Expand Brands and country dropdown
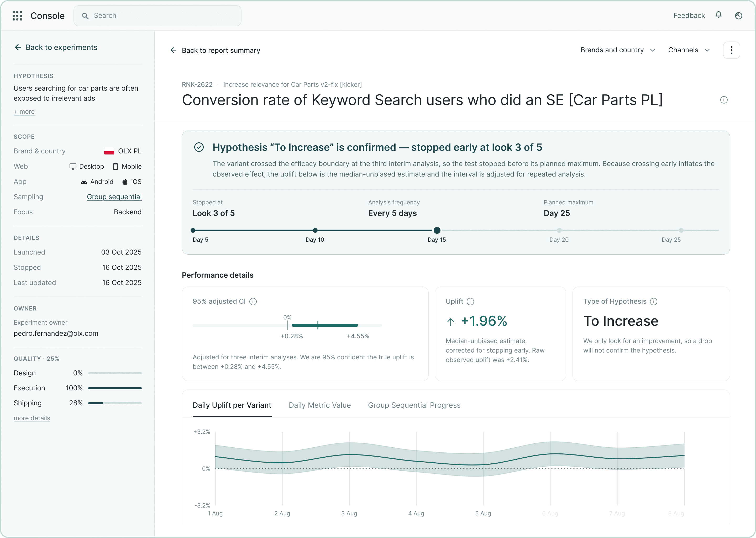 tap(618, 50)
